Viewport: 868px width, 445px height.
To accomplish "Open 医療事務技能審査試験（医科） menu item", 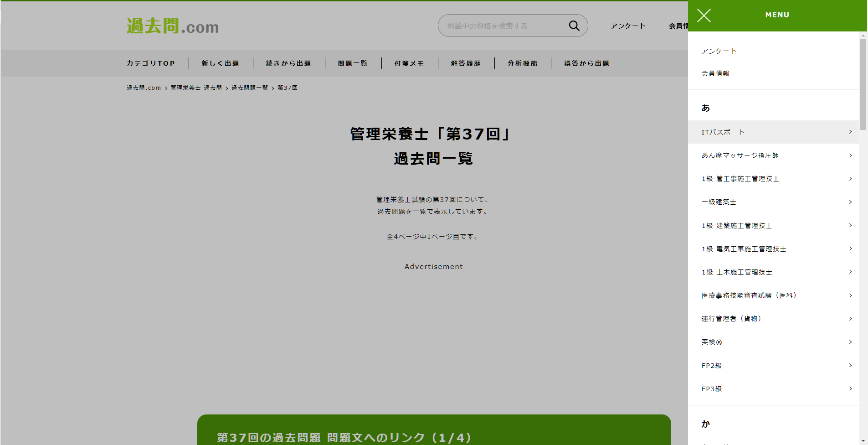I will pos(749,295).
